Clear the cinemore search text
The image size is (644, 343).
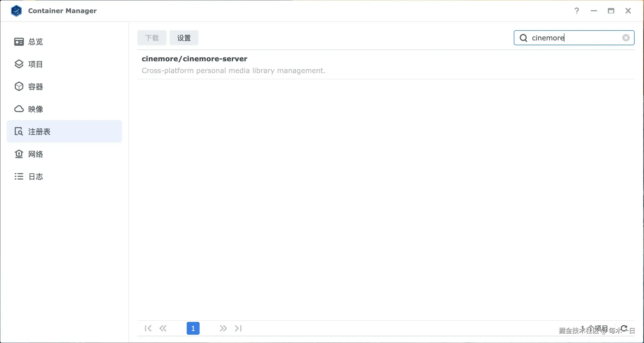pos(626,38)
